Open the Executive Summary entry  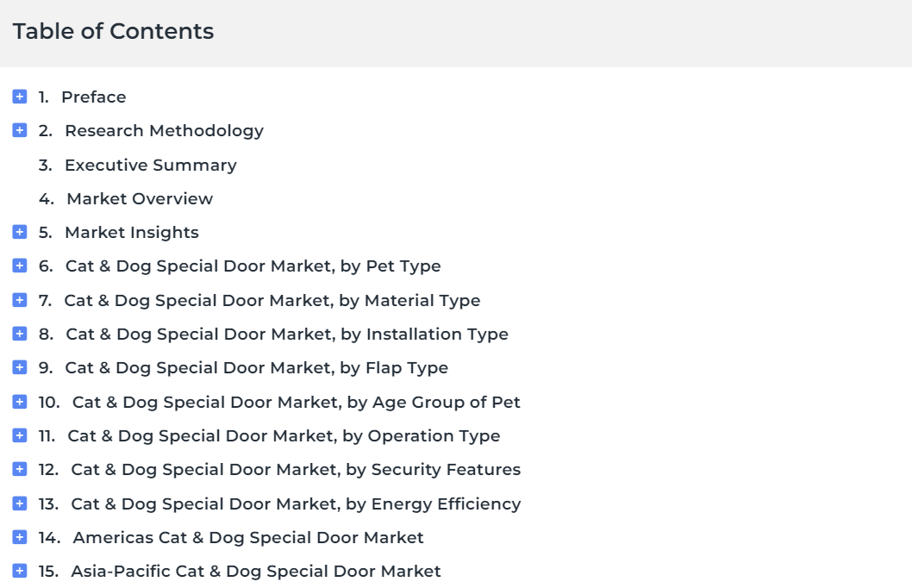(151, 166)
